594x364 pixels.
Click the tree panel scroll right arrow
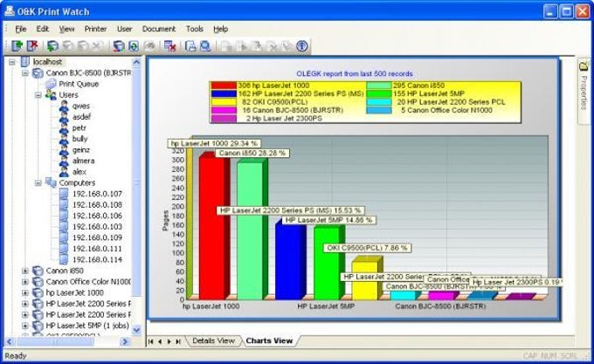pos(125,341)
